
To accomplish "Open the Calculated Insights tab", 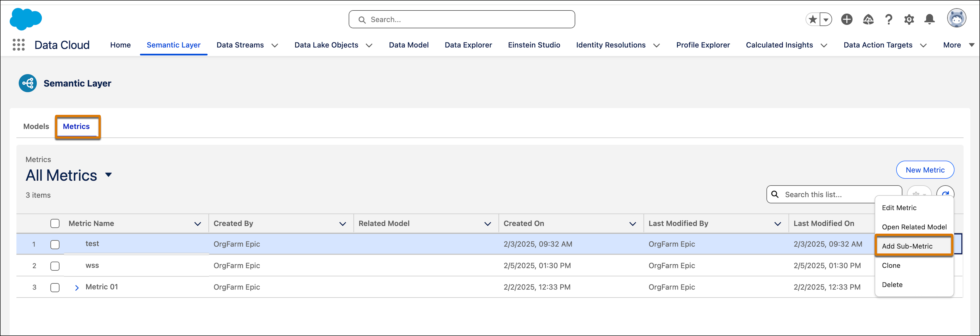I will [x=780, y=45].
